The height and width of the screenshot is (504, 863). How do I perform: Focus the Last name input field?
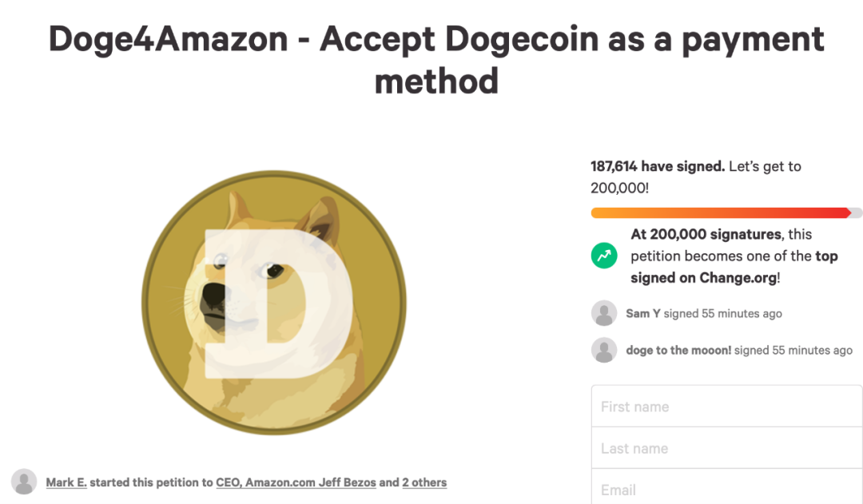726,448
